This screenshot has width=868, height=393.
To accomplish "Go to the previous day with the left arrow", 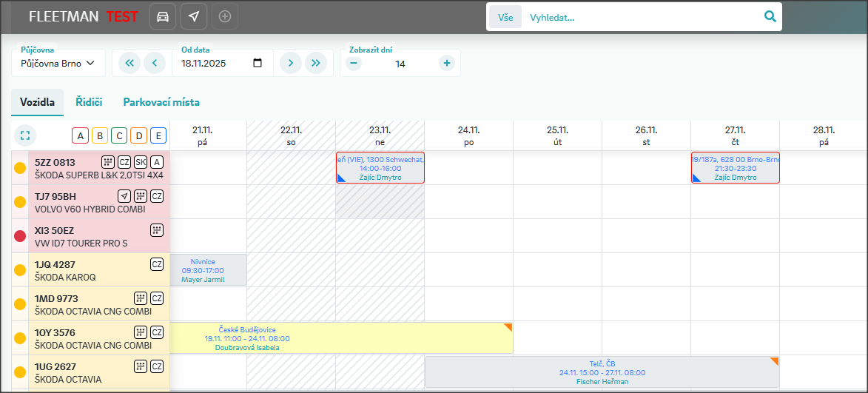I will click(155, 63).
